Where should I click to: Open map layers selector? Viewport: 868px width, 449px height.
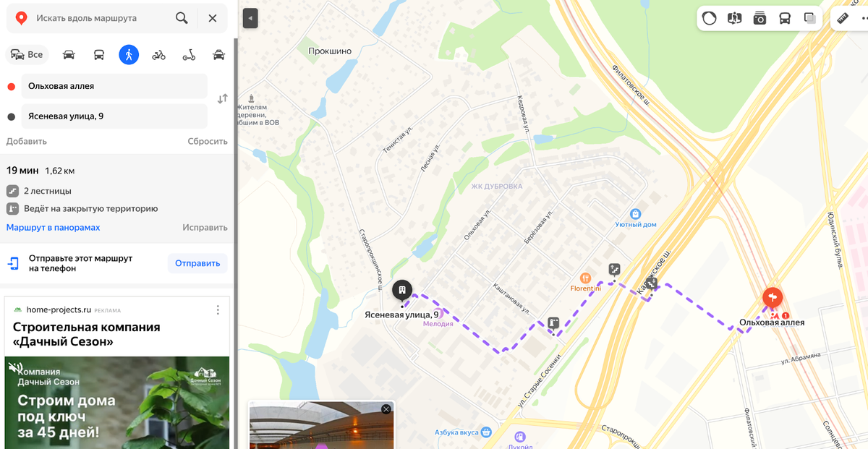coord(810,19)
